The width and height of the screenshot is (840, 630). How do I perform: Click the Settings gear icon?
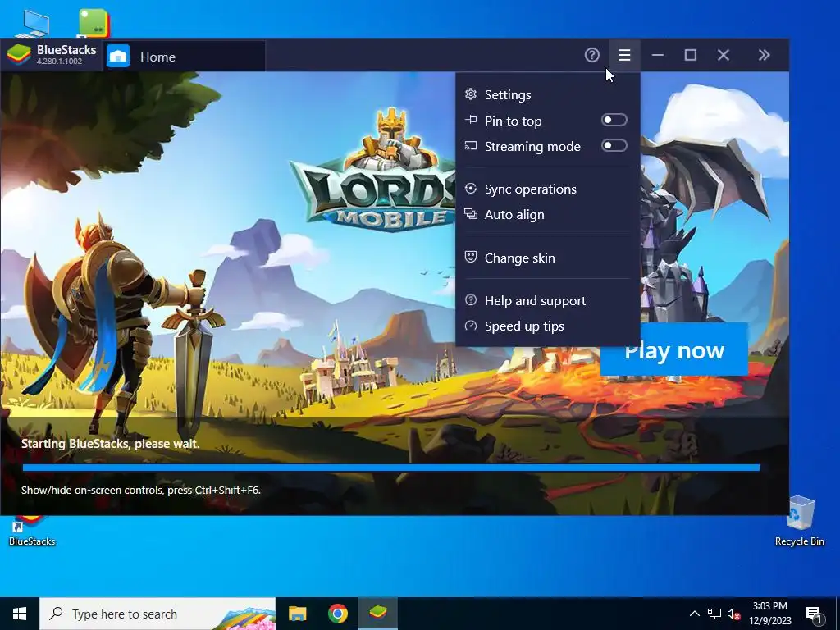[470, 94]
